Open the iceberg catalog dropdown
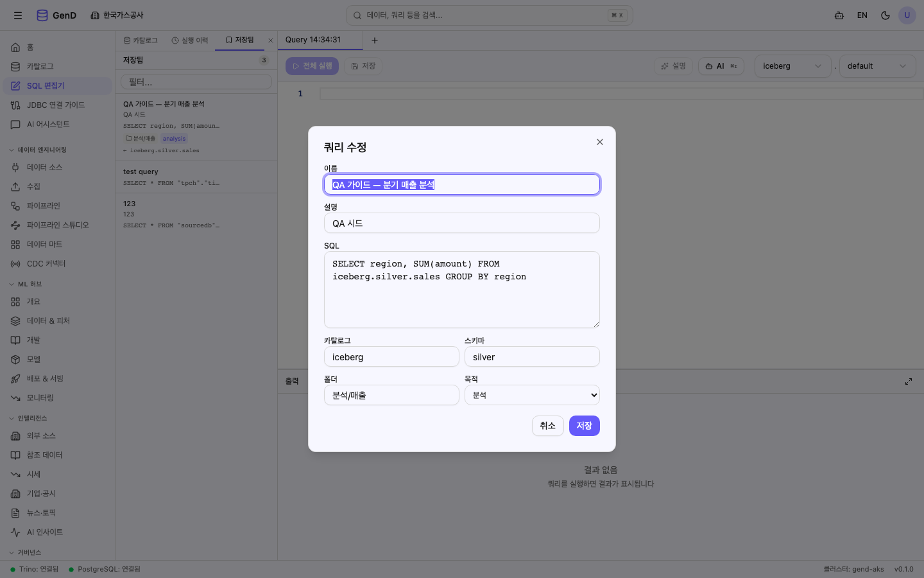This screenshot has width=924, height=578. (792, 66)
